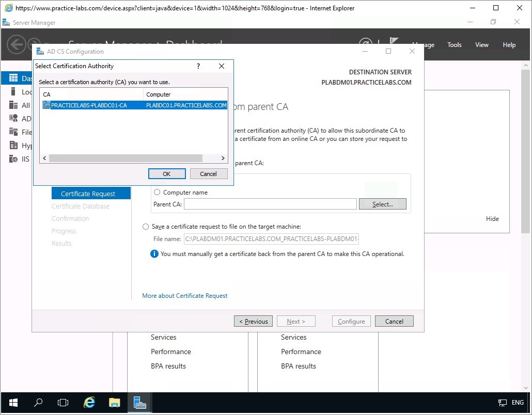Open File services icon in the sidebar
532x415 pixels.
[13, 132]
